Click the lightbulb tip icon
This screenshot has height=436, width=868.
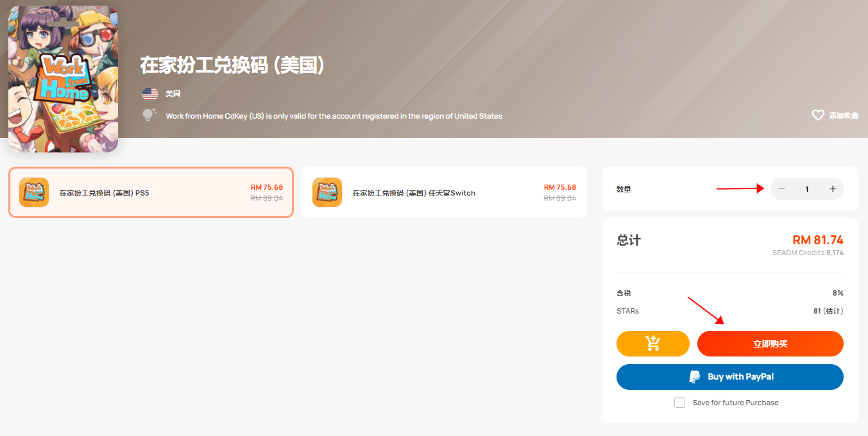[x=149, y=115]
